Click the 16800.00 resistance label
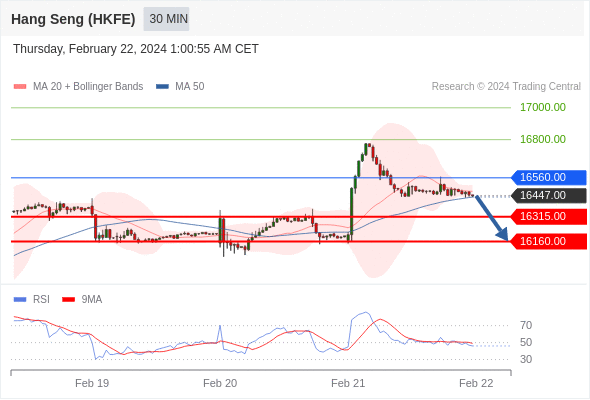Viewport: 590px width, 400px height. pos(543,139)
